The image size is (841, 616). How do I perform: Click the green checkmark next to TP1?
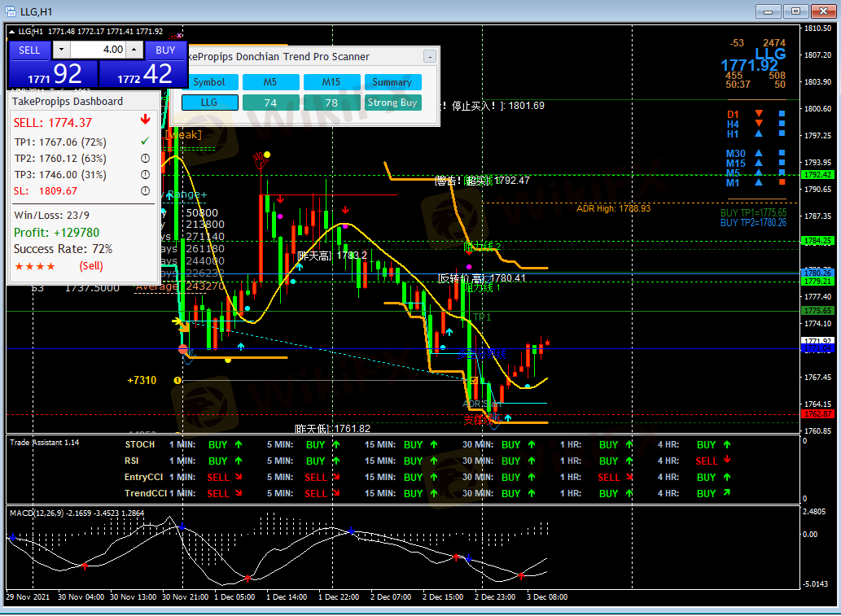(145, 142)
